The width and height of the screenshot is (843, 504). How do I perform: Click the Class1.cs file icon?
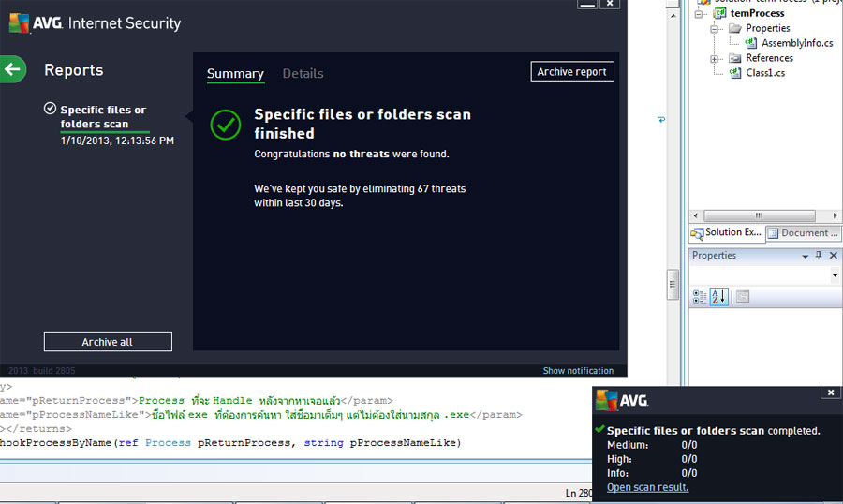(x=735, y=73)
